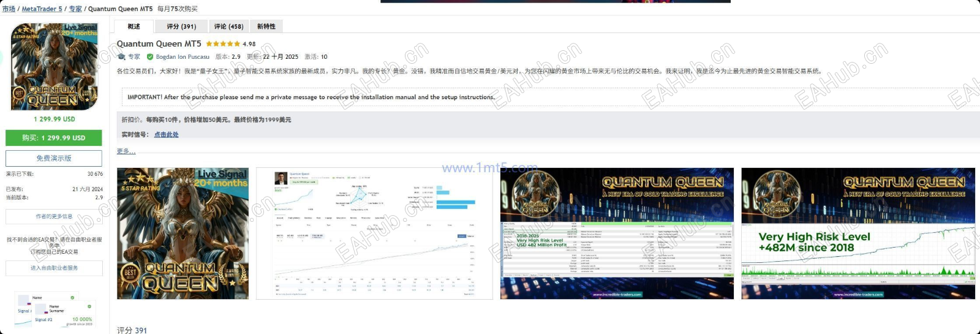Click the 激活: 10 activations text
The image size is (980, 334).
[316, 56]
